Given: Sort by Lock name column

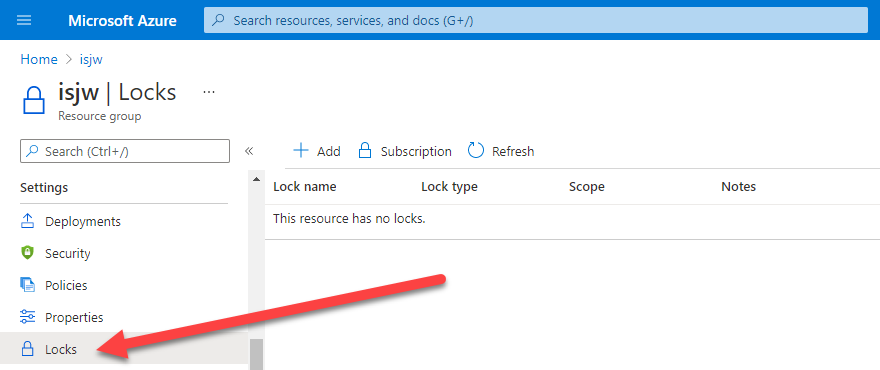Looking at the screenshot, I should pyautogui.click(x=305, y=186).
